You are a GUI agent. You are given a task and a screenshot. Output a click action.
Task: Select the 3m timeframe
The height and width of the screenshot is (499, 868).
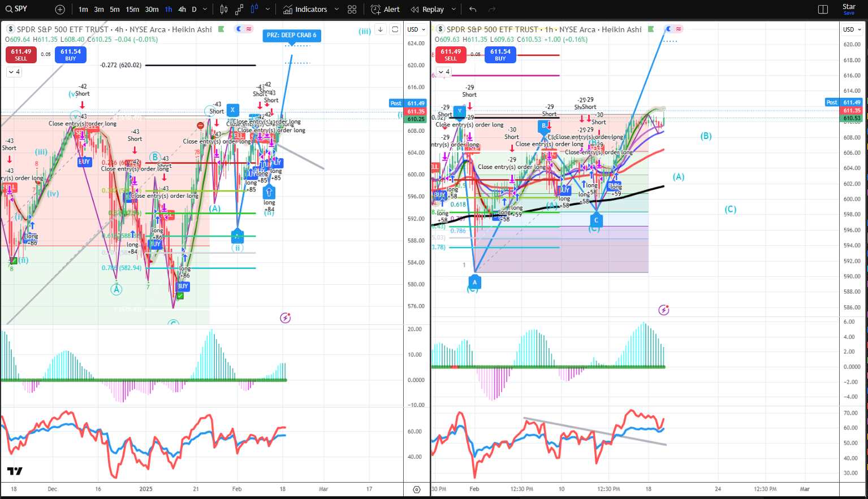tap(99, 10)
